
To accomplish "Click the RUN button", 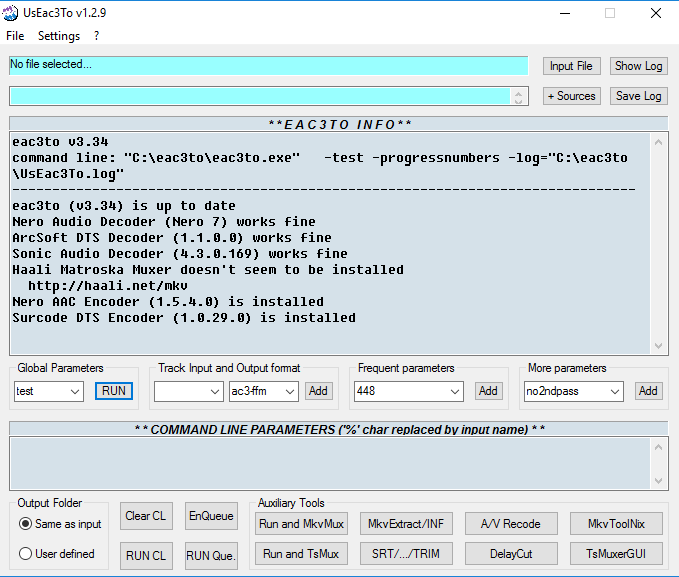I will [x=114, y=391].
